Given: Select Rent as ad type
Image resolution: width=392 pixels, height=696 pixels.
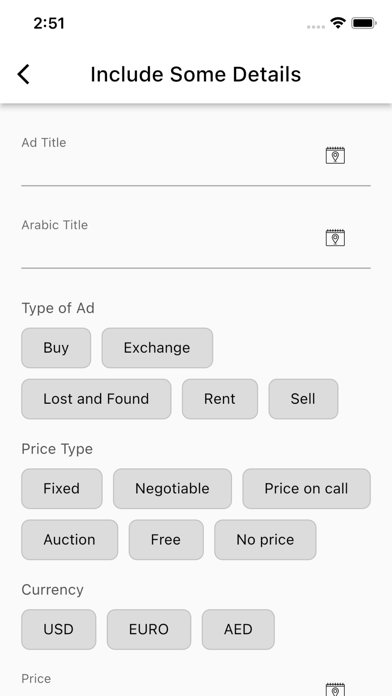Looking at the screenshot, I should click(220, 399).
